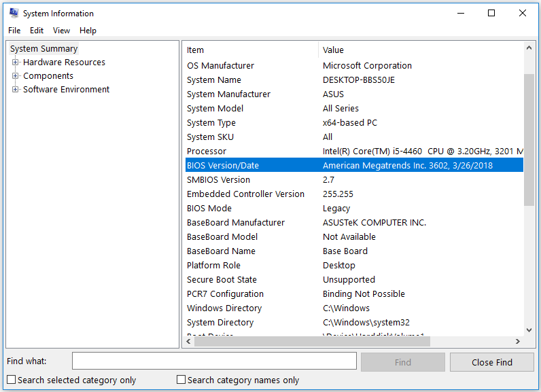
Task: Select Hardware Resources category label
Action: [64, 63]
